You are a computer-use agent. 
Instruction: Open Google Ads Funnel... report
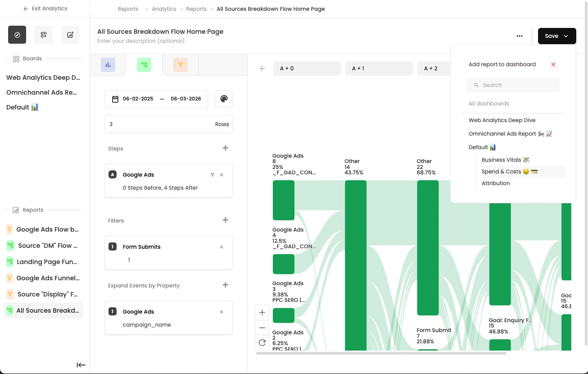pos(43,278)
